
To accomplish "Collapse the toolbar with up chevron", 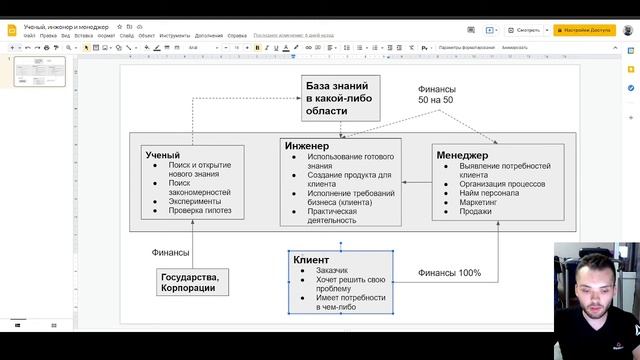I will coord(615,48).
